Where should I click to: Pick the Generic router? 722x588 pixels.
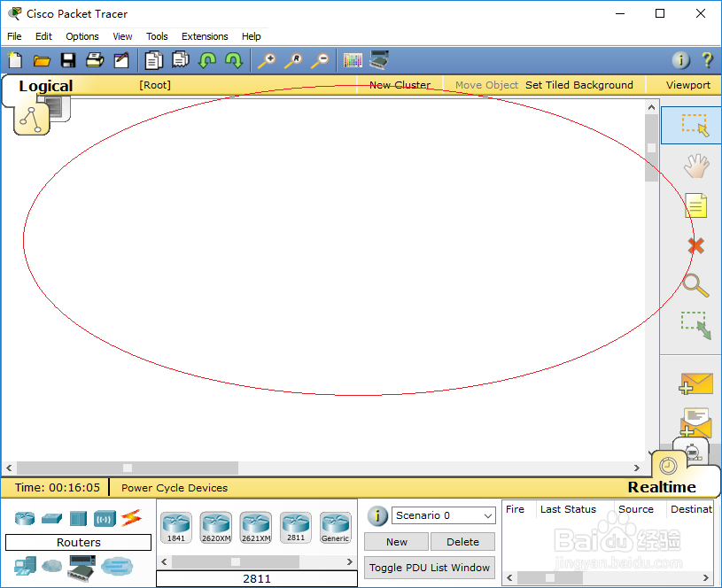336,527
